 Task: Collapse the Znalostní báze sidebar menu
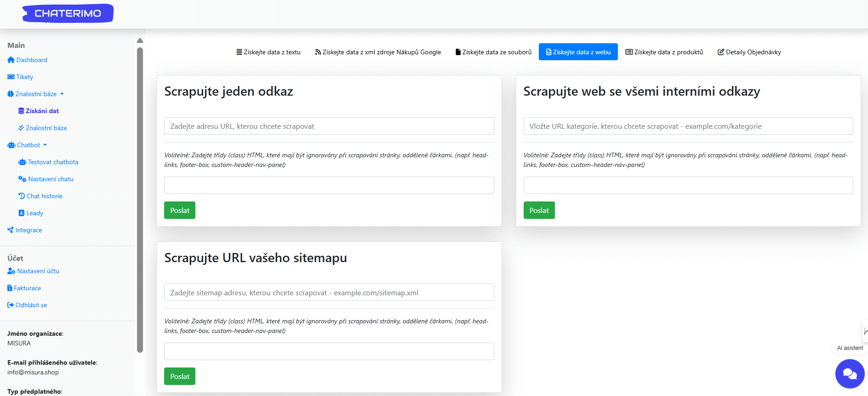36,94
